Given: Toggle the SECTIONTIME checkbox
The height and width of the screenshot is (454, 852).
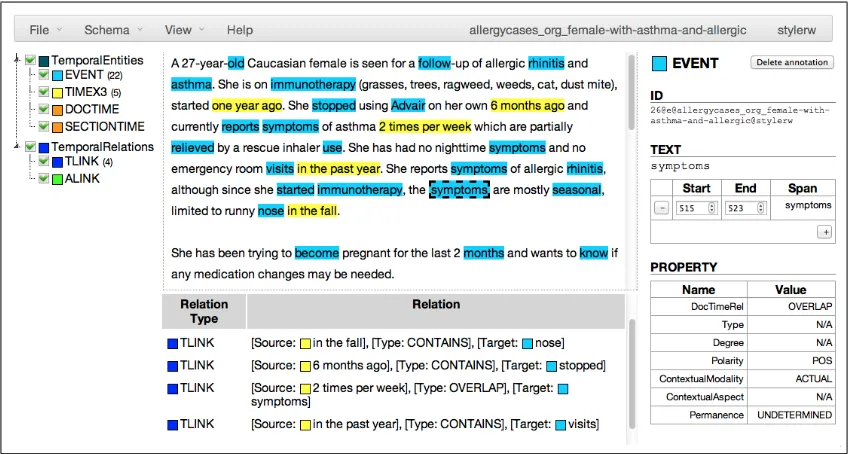Looking at the screenshot, I should click(44, 127).
